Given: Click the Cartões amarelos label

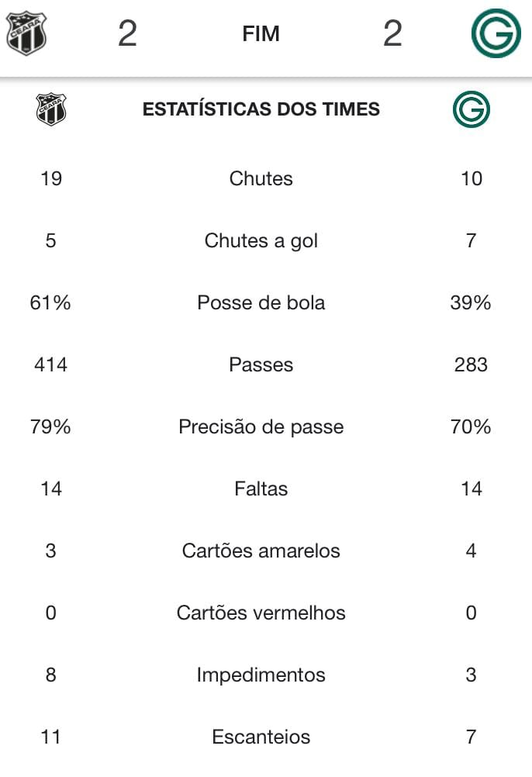Looking at the screenshot, I should [261, 551].
